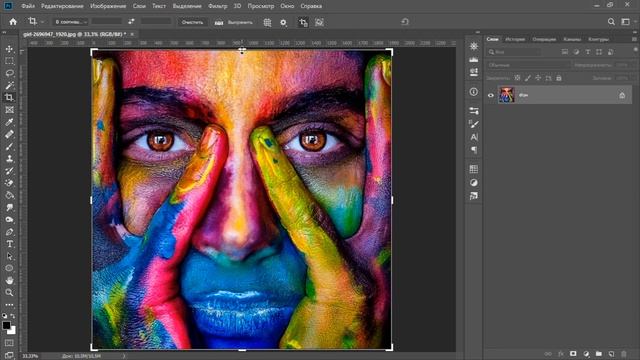Open the crop tool preset dropdown arrow
The height and width of the screenshot is (360, 640).
42,22
